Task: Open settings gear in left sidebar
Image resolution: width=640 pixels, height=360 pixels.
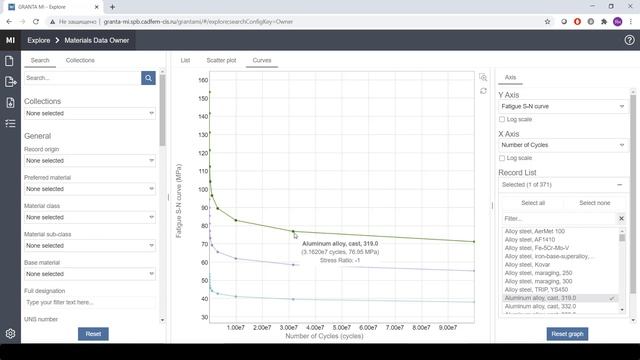Action: coord(10,333)
